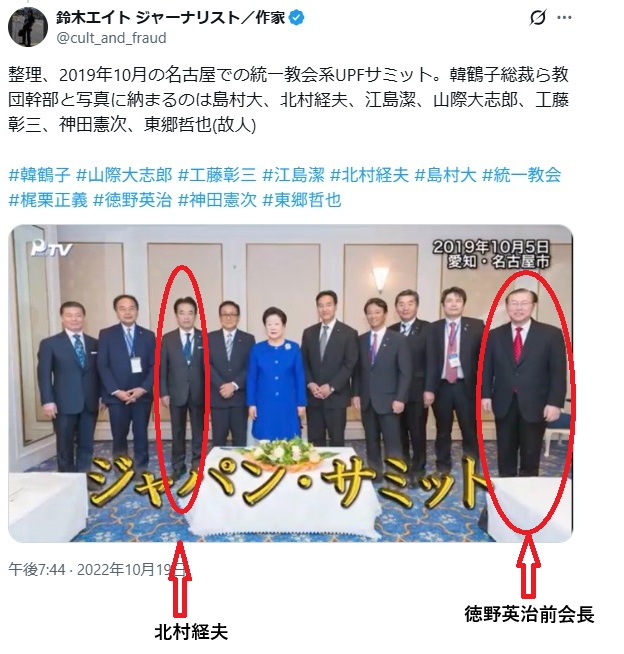
Task: Open hashtag #韓鶴子
Action: click(39, 175)
